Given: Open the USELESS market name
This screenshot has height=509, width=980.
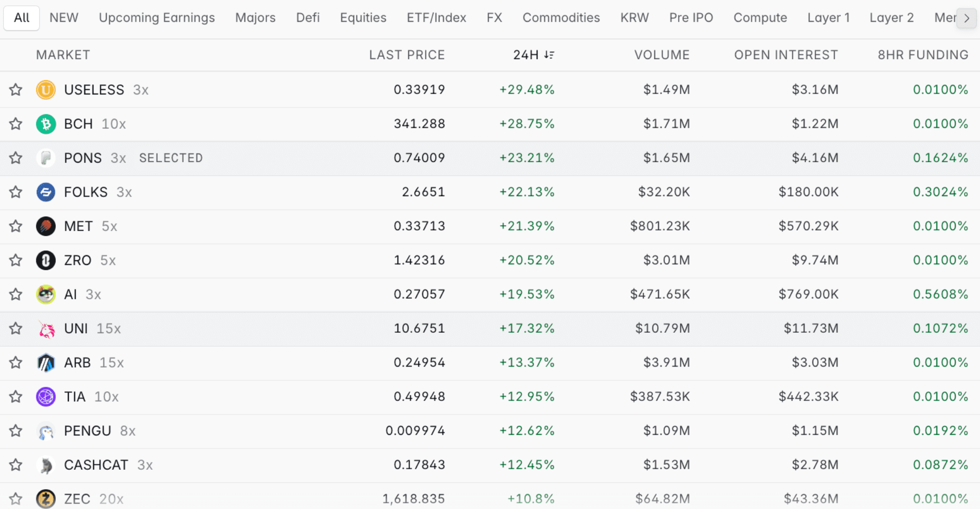Looking at the screenshot, I should (x=94, y=90).
